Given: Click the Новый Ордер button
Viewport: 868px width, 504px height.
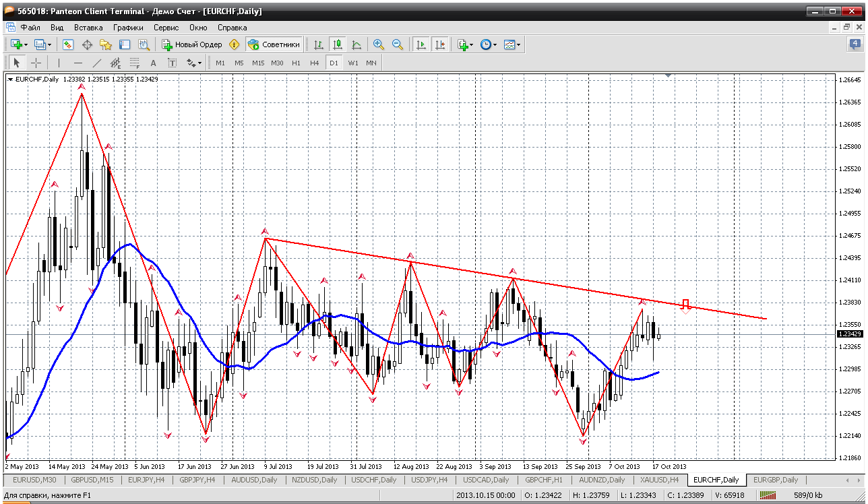Looking at the screenshot, I should click(x=192, y=44).
